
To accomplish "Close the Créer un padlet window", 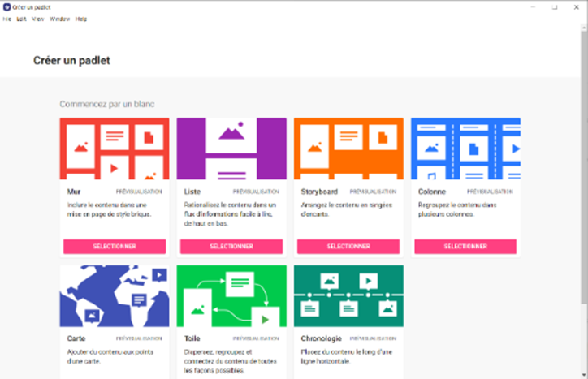I will tap(577, 7).
